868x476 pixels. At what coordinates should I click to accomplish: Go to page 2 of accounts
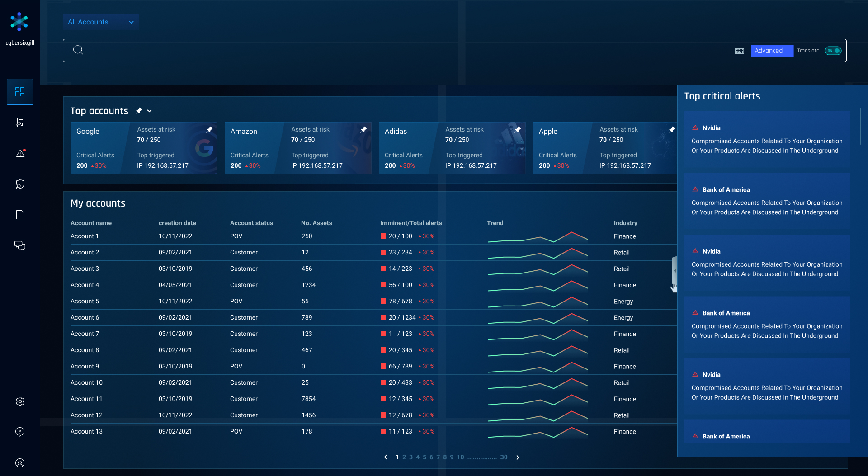pyautogui.click(x=404, y=457)
